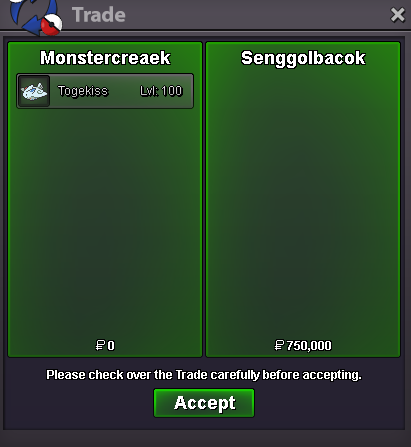
Task: Select the Togekiss name in the offer
Action: (x=83, y=91)
